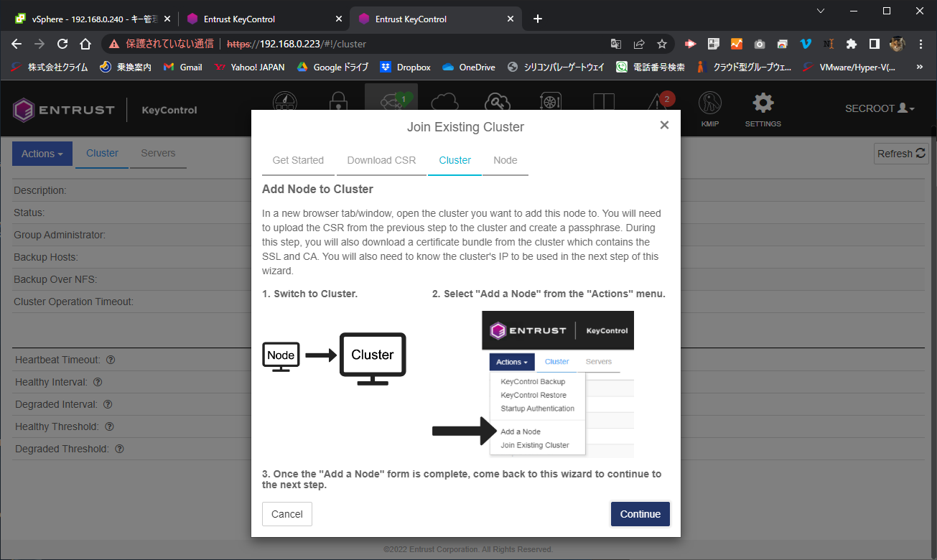Open the Google ドライブ bookmark
Viewport: 937px width, 560px height.
(332, 67)
